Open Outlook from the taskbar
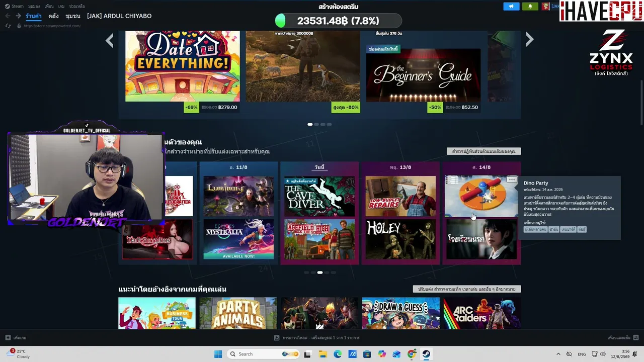The height and width of the screenshot is (362, 644). [397, 354]
